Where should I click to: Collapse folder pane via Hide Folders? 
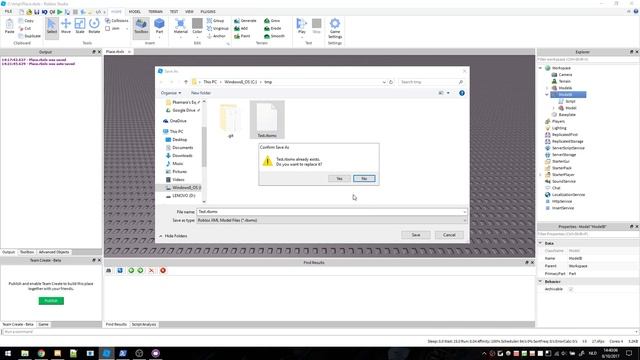(x=173, y=236)
